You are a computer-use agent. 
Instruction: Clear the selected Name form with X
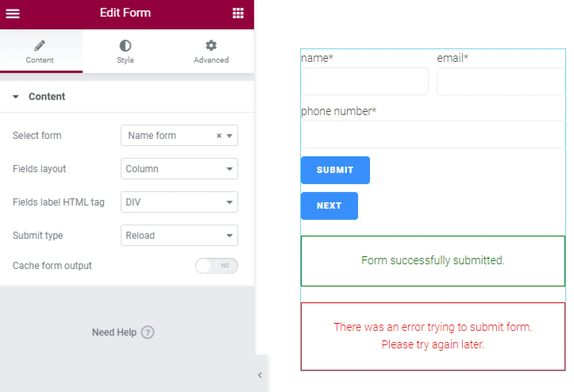(219, 136)
